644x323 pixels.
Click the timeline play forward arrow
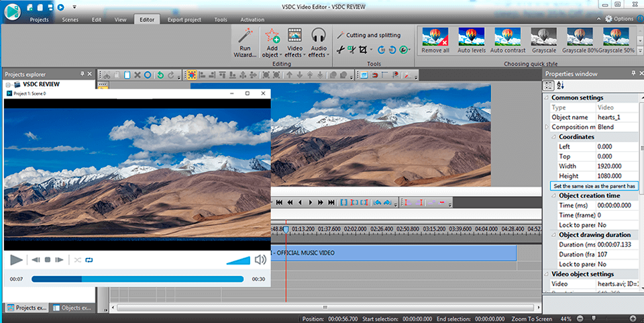(311, 203)
